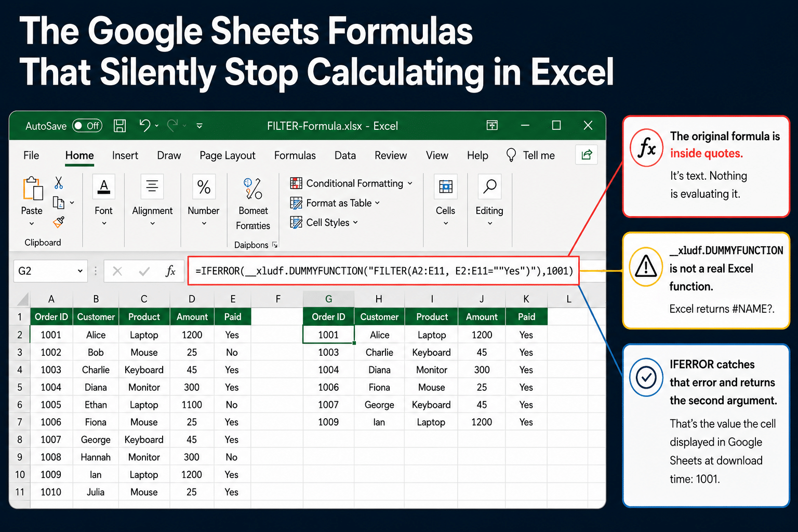Expand the Number group arrow
The height and width of the screenshot is (532, 798).
(x=204, y=223)
